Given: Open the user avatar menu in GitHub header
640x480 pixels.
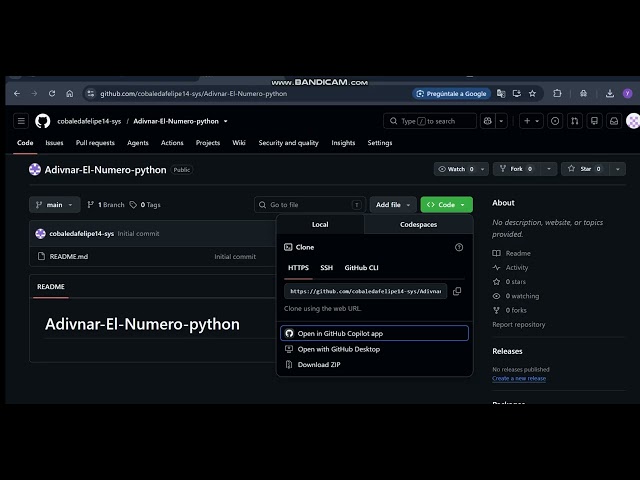Looking at the screenshot, I should point(633,121).
